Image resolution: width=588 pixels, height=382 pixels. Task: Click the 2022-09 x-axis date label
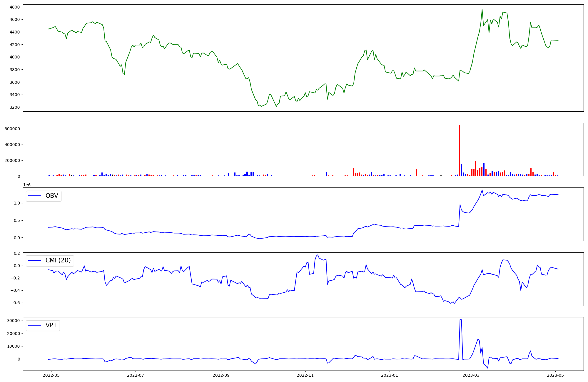pos(221,375)
